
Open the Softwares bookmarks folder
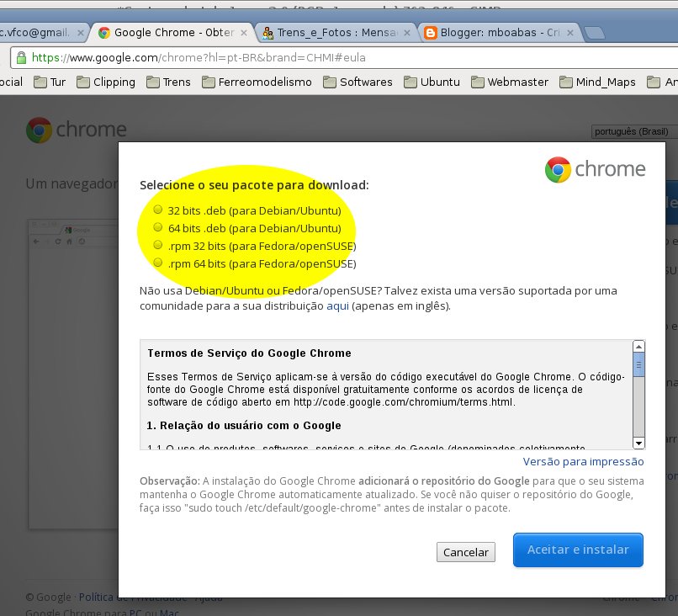[x=358, y=82]
